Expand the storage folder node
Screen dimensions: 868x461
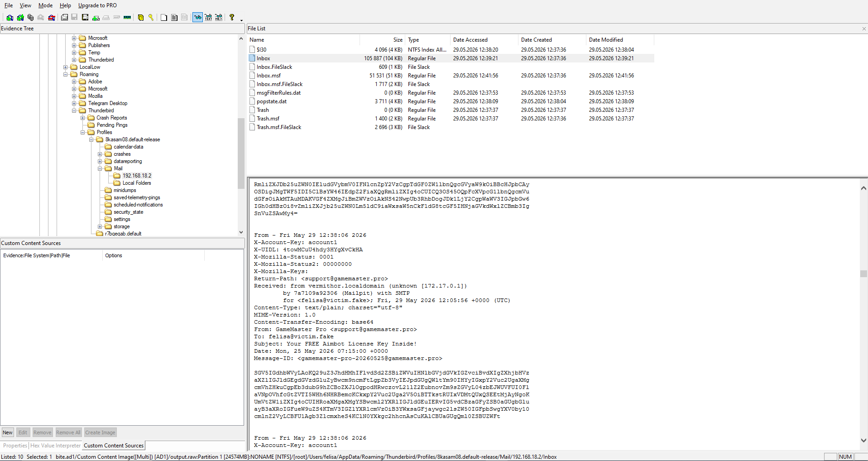[100, 226]
